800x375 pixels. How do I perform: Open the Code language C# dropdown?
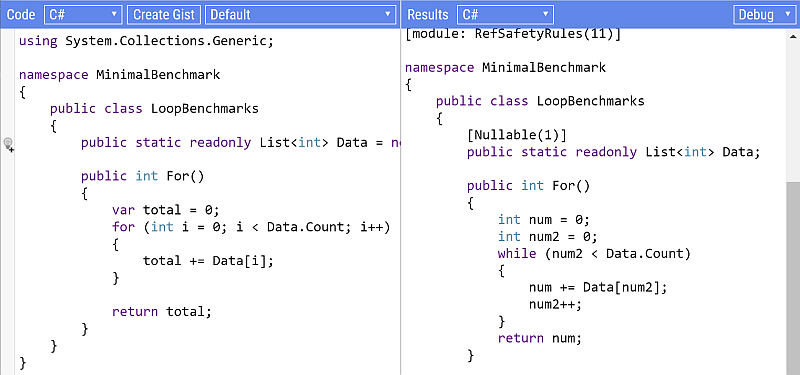[x=83, y=14]
